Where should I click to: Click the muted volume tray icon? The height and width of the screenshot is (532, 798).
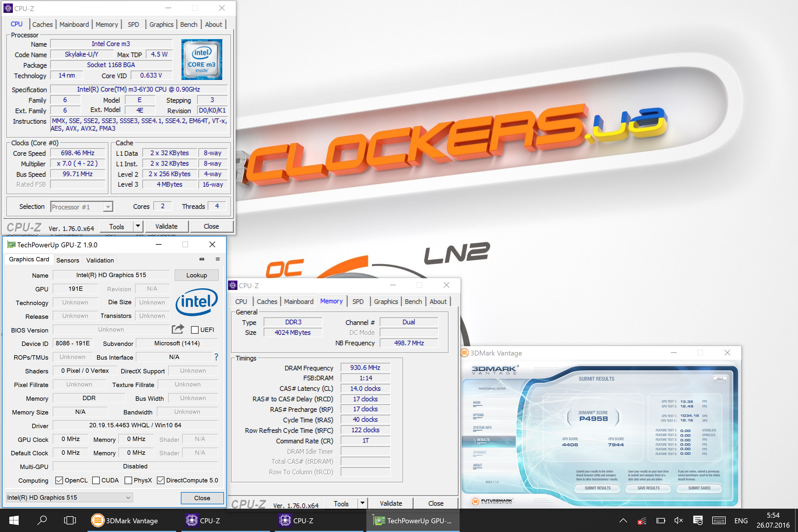pyautogui.click(x=679, y=520)
